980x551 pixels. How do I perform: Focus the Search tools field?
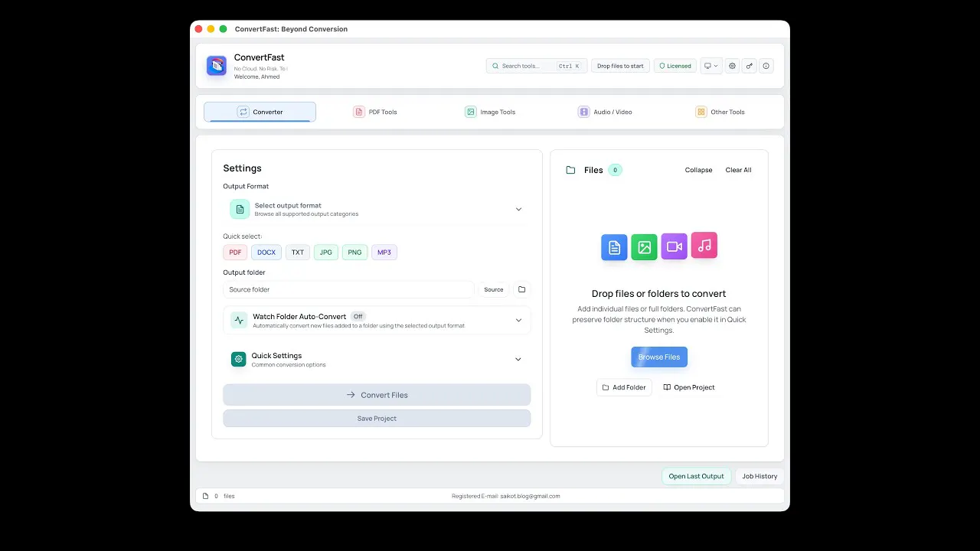(537, 66)
